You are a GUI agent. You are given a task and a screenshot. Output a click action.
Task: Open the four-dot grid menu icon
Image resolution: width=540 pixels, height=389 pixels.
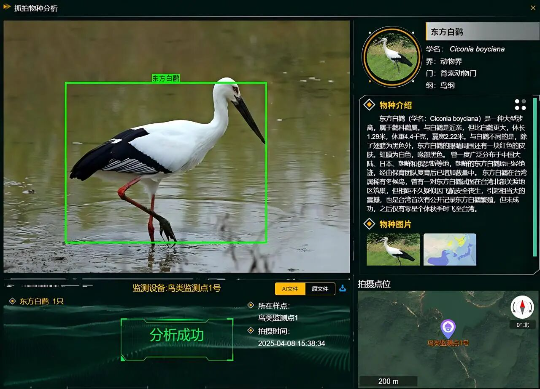[x=520, y=105]
